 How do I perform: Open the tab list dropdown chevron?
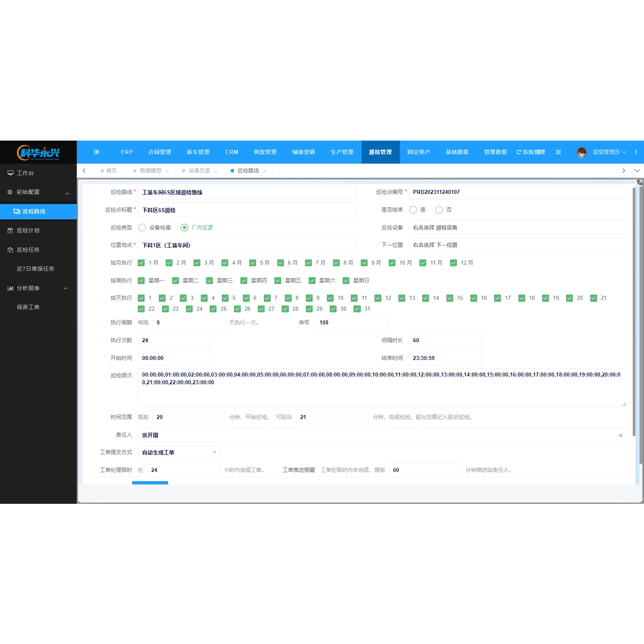[637, 170]
